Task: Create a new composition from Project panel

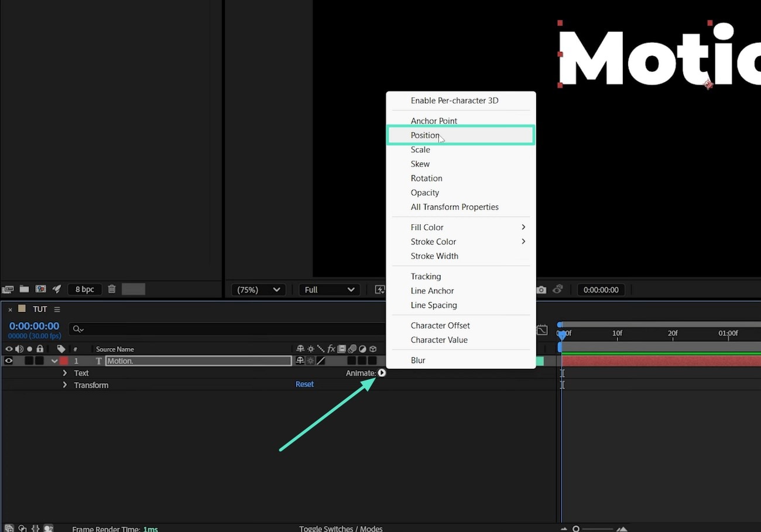Action: click(x=40, y=289)
